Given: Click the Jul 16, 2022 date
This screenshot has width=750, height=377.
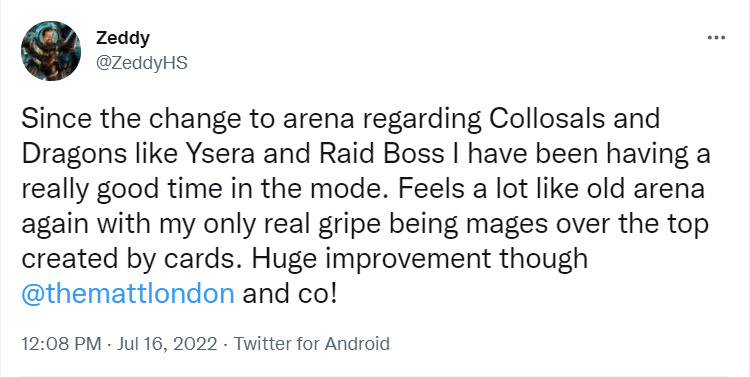Looking at the screenshot, I should tap(167, 344).
